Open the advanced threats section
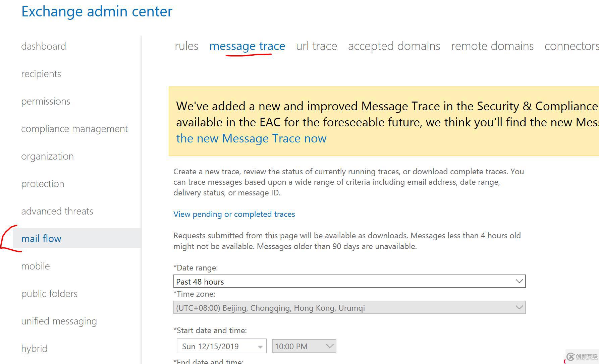 pyautogui.click(x=57, y=211)
